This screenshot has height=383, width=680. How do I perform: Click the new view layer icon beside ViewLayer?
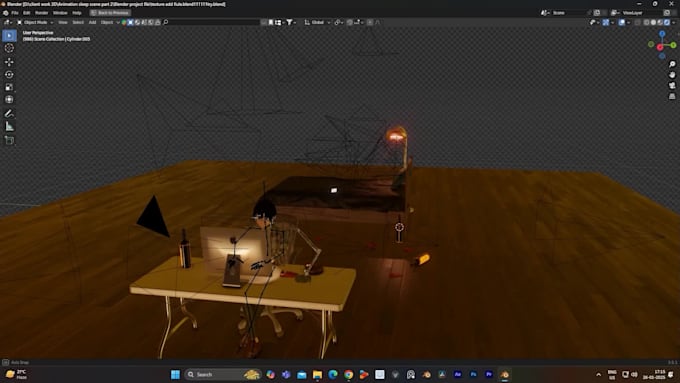(667, 13)
